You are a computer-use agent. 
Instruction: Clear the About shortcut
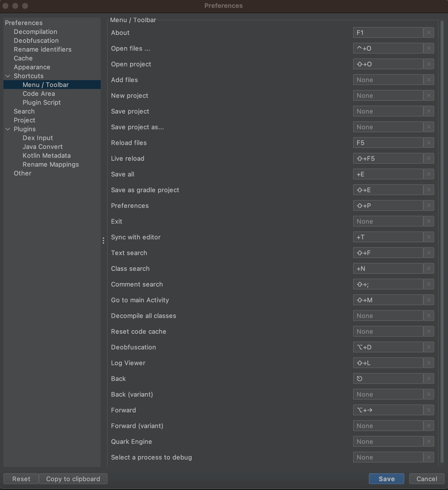pyautogui.click(x=429, y=32)
